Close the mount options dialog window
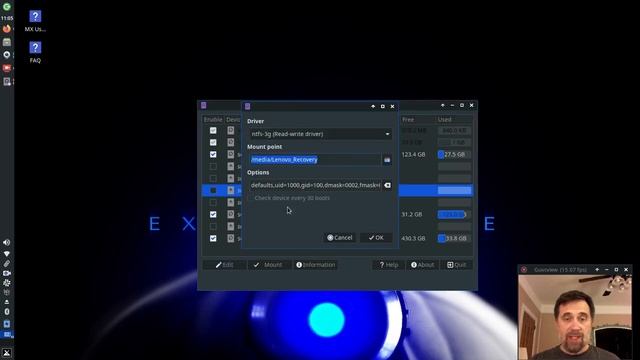Screen dimensions: 640x360 pyautogui.click(x=392, y=107)
